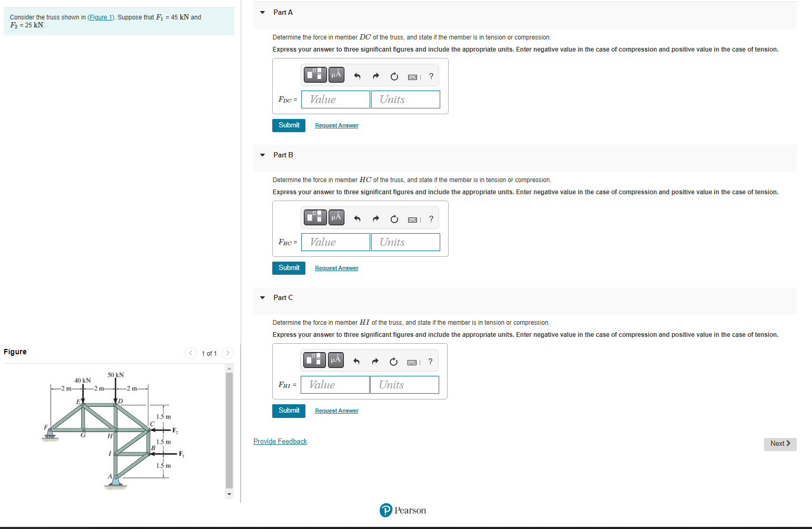Submit Part C answer
This screenshot has width=812, height=529.
pos(289,411)
